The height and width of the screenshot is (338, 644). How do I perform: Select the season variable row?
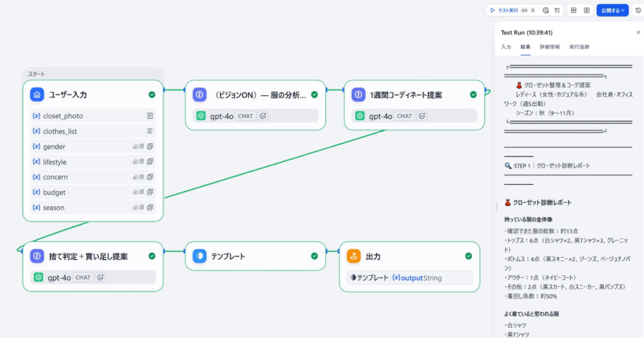93,207
